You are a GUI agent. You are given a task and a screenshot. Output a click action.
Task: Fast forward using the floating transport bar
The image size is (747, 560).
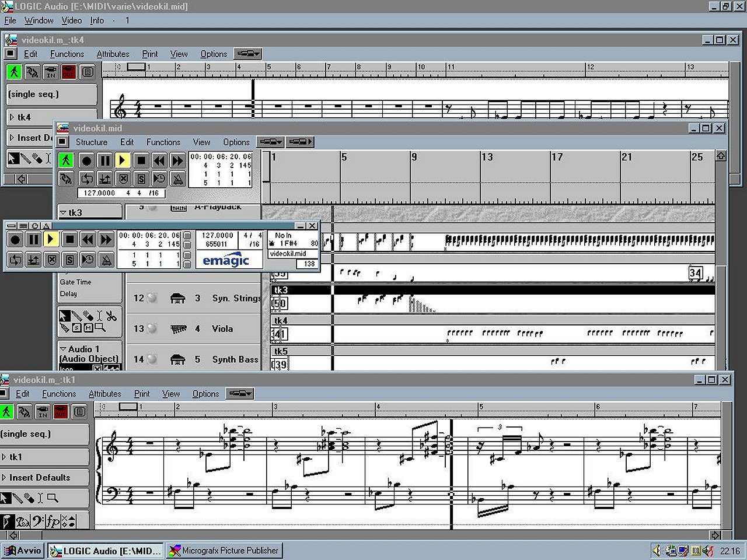[106, 239]
